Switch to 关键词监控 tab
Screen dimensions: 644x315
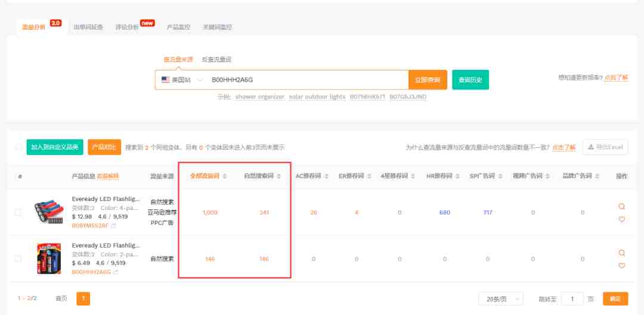click(x=217, y=27)
